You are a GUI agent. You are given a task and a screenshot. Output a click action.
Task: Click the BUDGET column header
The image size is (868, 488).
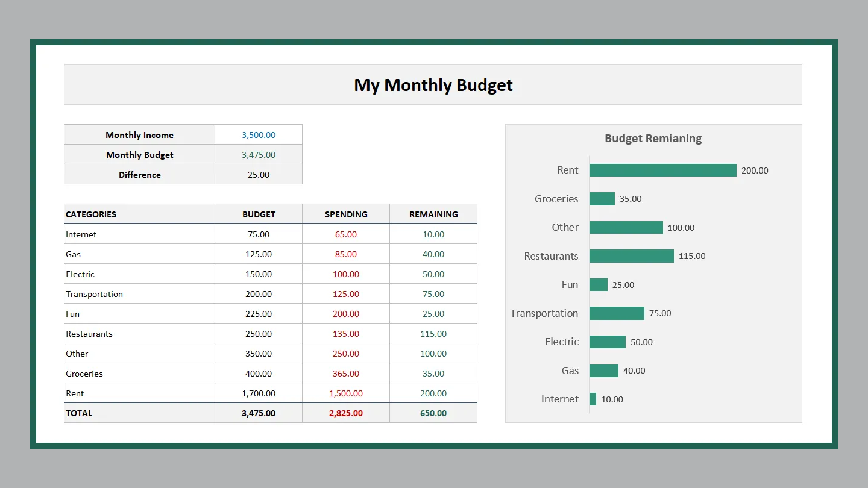(259, 214)
